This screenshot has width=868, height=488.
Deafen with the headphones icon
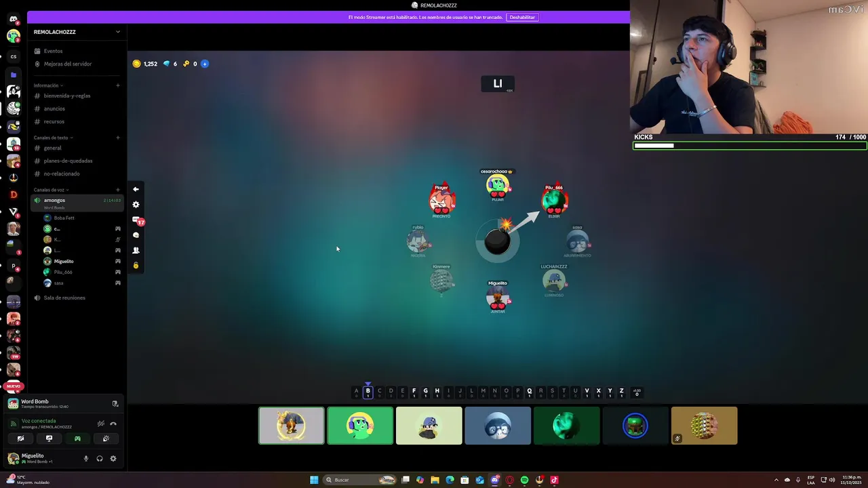pos(100,459)
